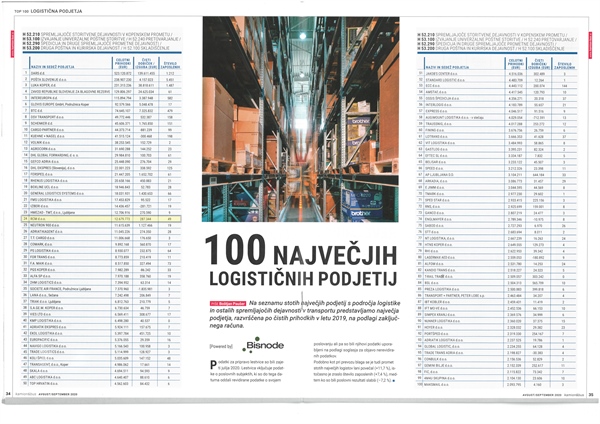
Task: Click 'TRADE TRANS ADRIA d.o.o.' row
Action: (497, 352)
